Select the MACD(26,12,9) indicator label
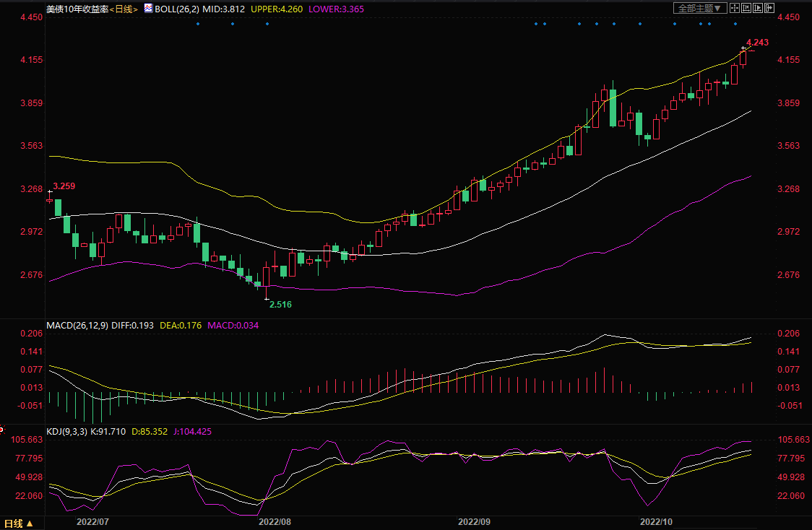 click(x=77, y=326)
